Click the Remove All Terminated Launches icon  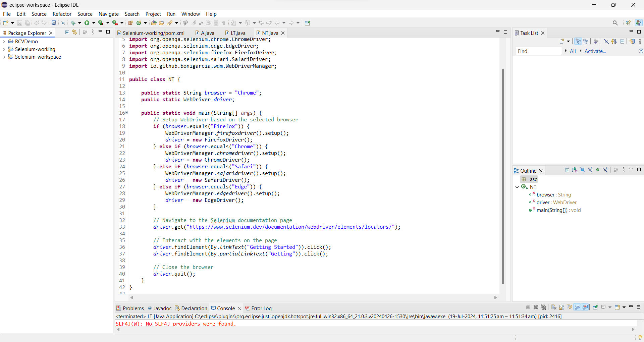point(544,307)
